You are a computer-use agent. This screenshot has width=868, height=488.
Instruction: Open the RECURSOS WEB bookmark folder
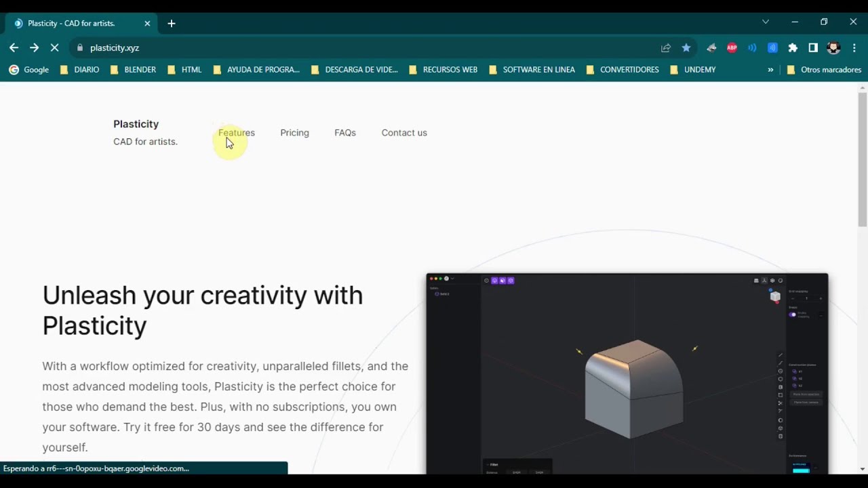pos(443,69)
